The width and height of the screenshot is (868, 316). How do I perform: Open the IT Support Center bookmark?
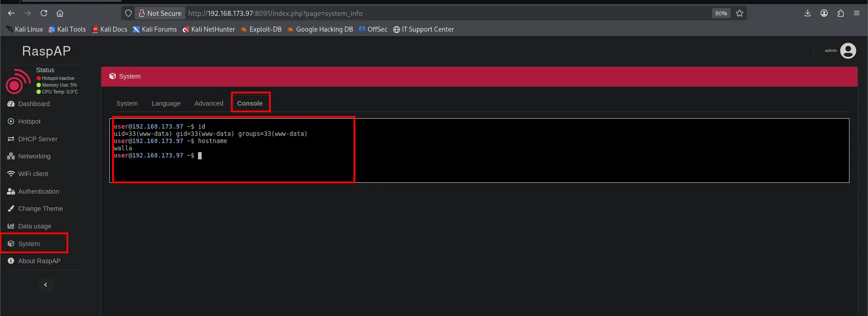(424, 29)
